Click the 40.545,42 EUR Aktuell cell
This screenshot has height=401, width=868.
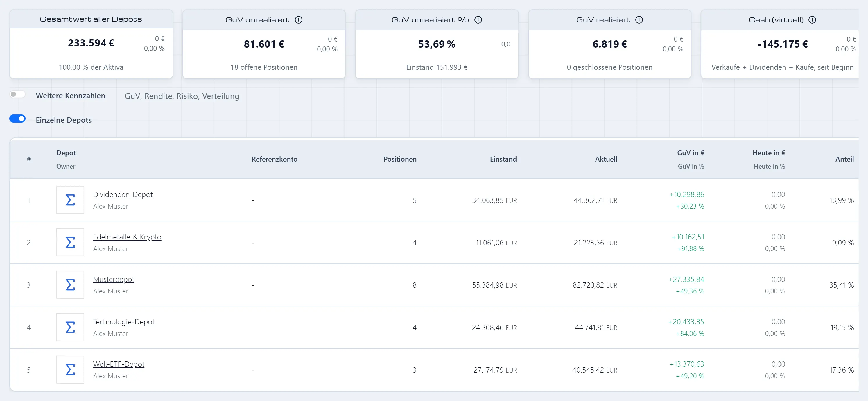(595, 370)
